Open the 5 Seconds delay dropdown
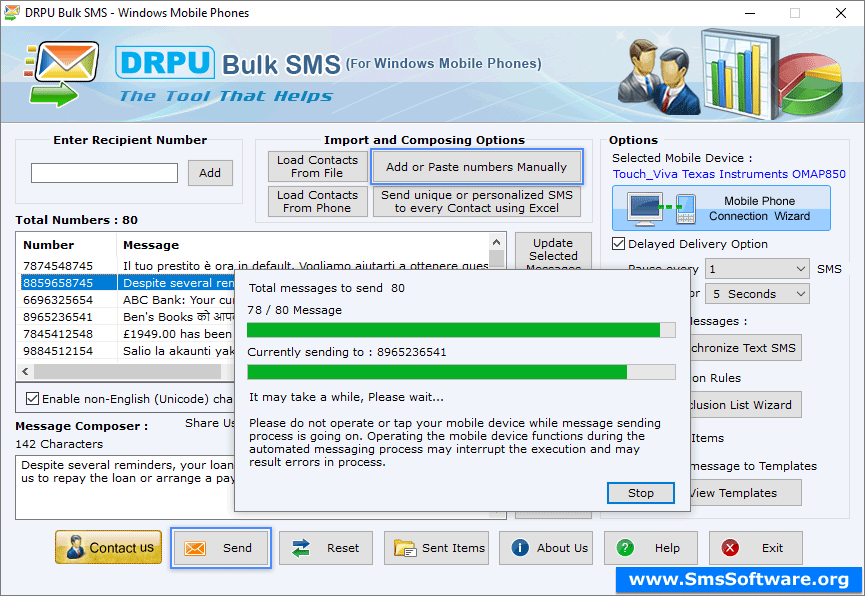Image resolution: width=865 pixels, height=596 pixels. coord(757,294)
